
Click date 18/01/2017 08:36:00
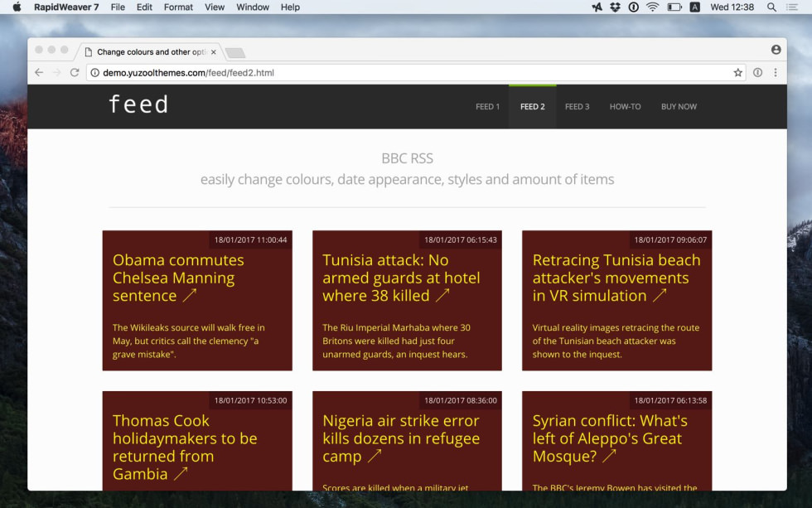coord(461,400)
